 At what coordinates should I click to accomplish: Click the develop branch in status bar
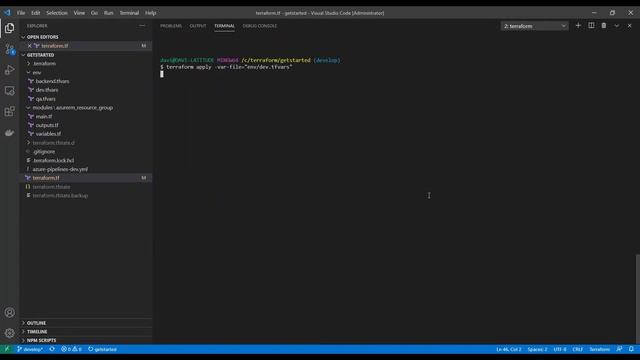pyautogui.click(x=29, y=349)
